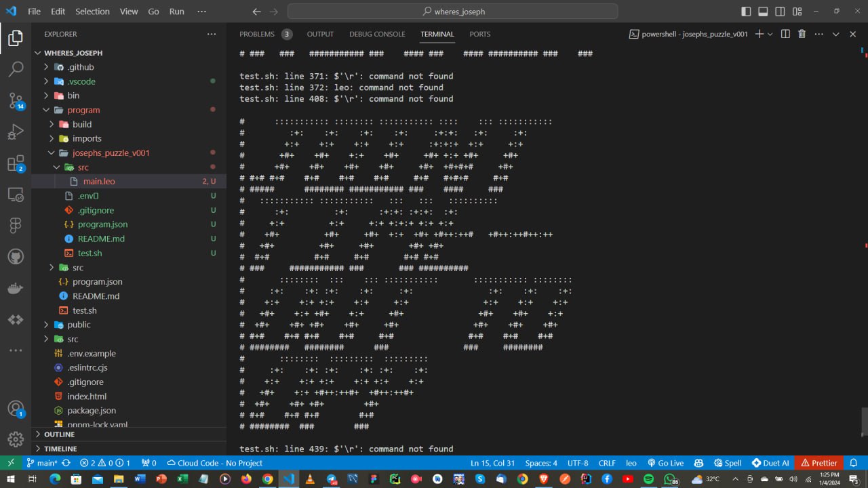Toggle secondary side bar visibility

click(781, 12)
